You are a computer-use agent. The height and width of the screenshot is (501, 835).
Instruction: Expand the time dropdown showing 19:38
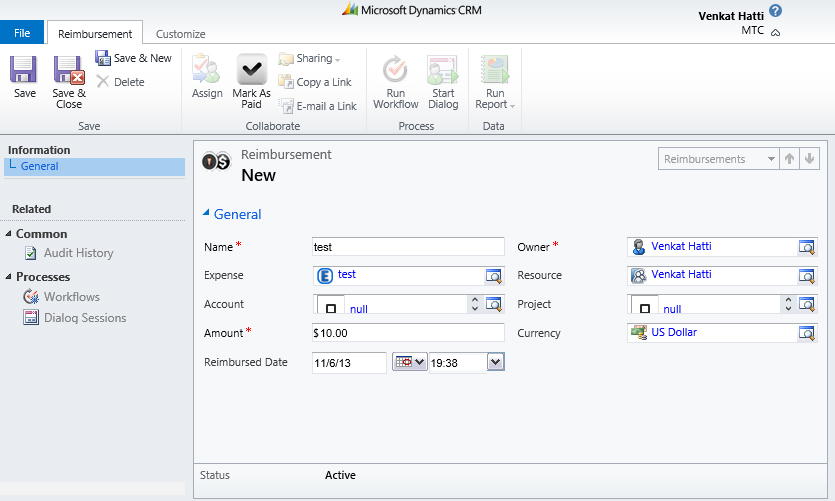tap(495, 363)
